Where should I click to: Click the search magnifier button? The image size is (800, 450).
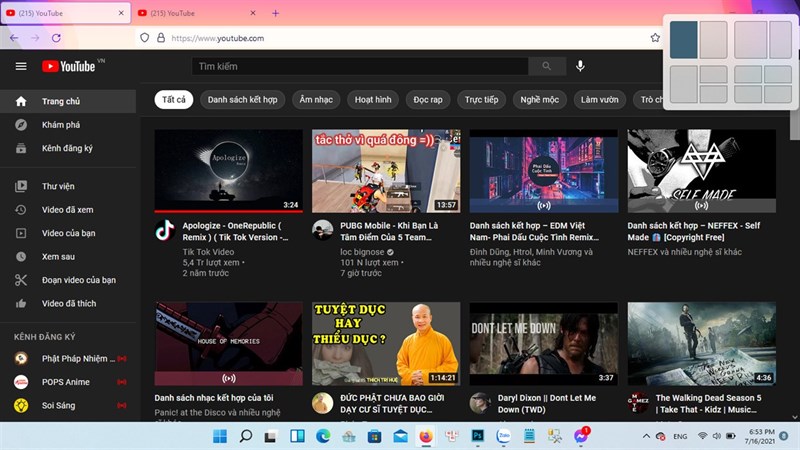(x=546, y=66)
